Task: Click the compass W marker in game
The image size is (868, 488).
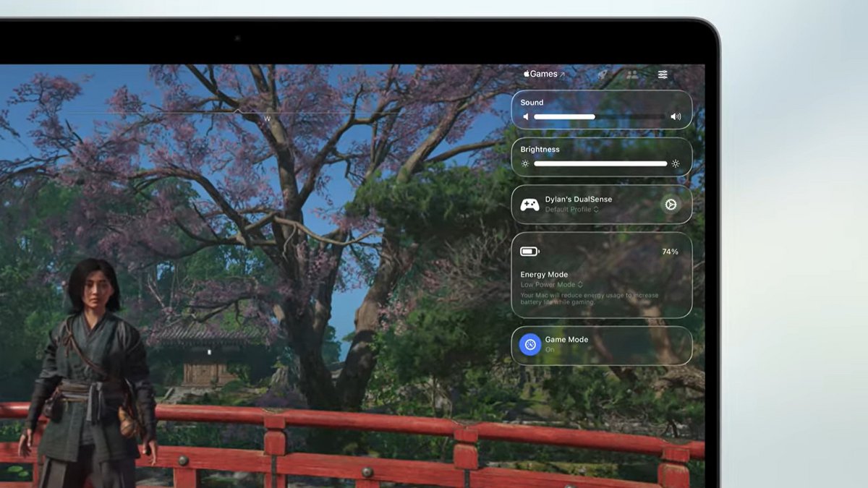Action: pyautogui.click(x=267, y=119)
